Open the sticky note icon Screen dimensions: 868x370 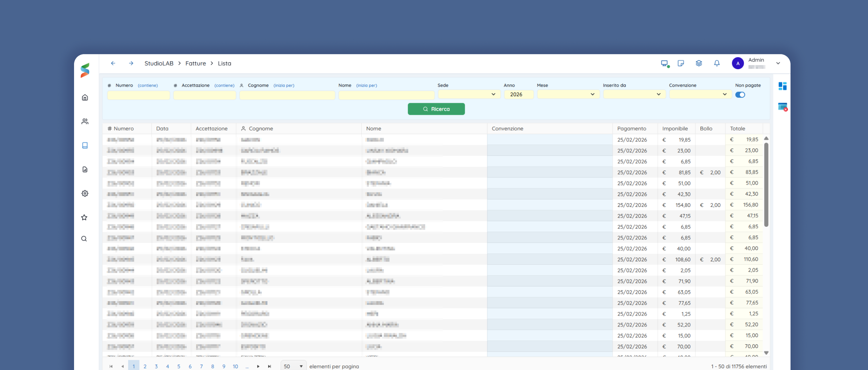pyautogui.click(x=681, y=63)
